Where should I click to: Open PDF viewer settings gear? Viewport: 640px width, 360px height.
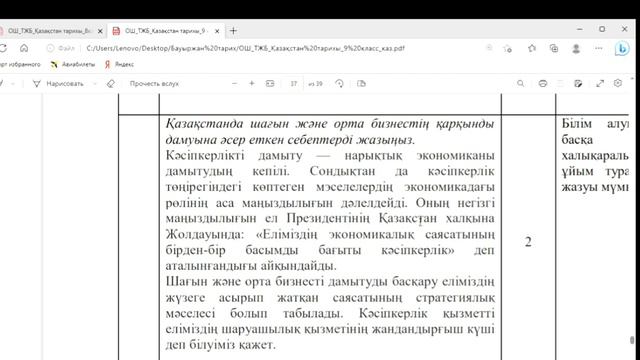[618, 83]
